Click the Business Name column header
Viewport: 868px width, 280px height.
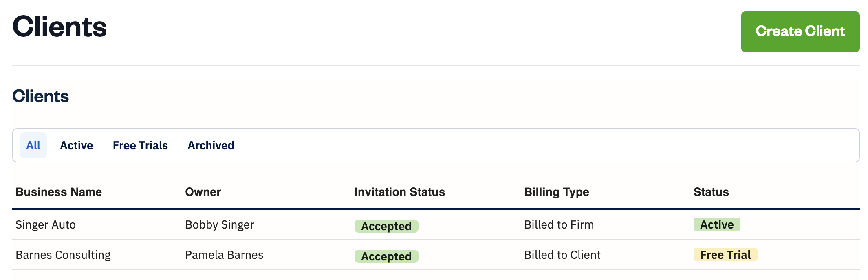[x=59, y=192]
